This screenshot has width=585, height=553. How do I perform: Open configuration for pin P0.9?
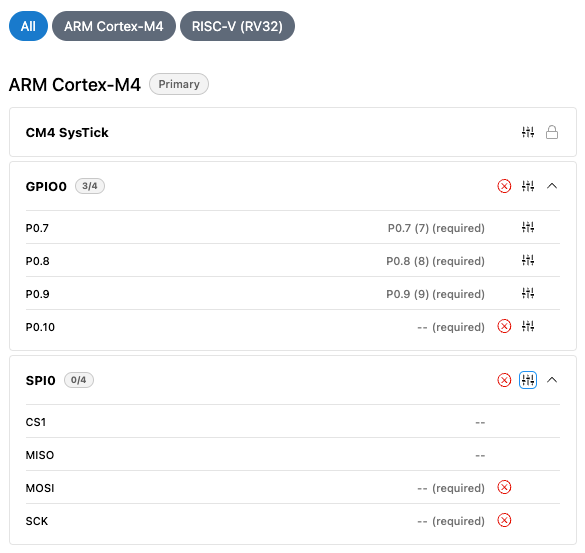(x=528, y=293)
